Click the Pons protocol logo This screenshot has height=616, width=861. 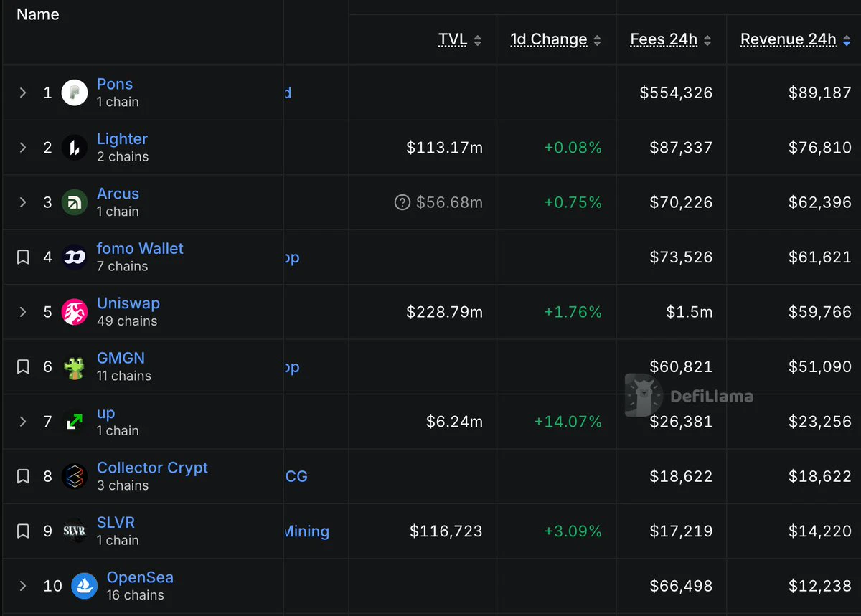(x=75, y=93)
